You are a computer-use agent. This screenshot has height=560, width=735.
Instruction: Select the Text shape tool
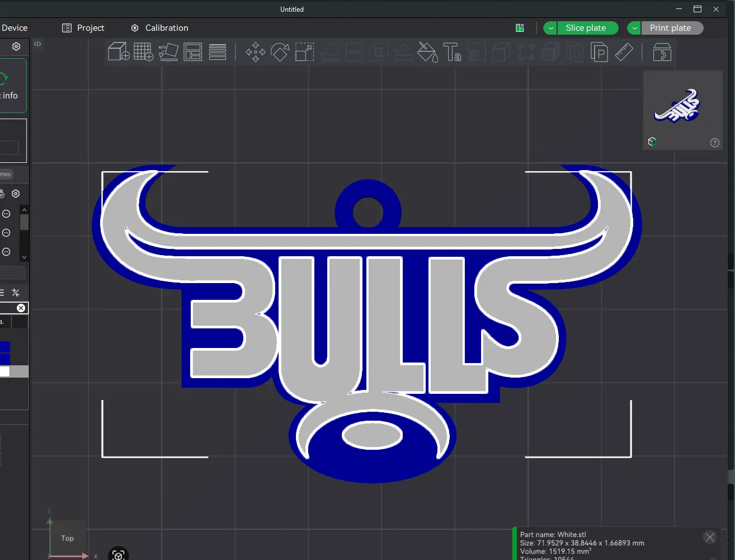[452, 52]
